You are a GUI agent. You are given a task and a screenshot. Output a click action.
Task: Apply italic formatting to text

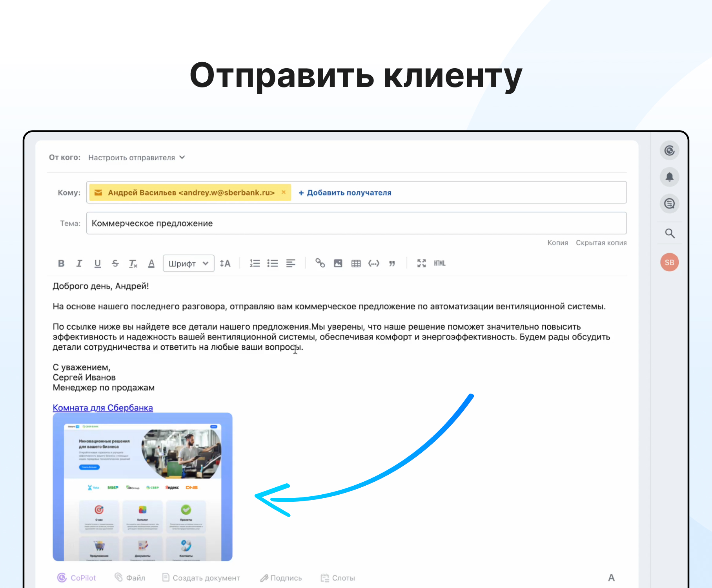point(79,263)
